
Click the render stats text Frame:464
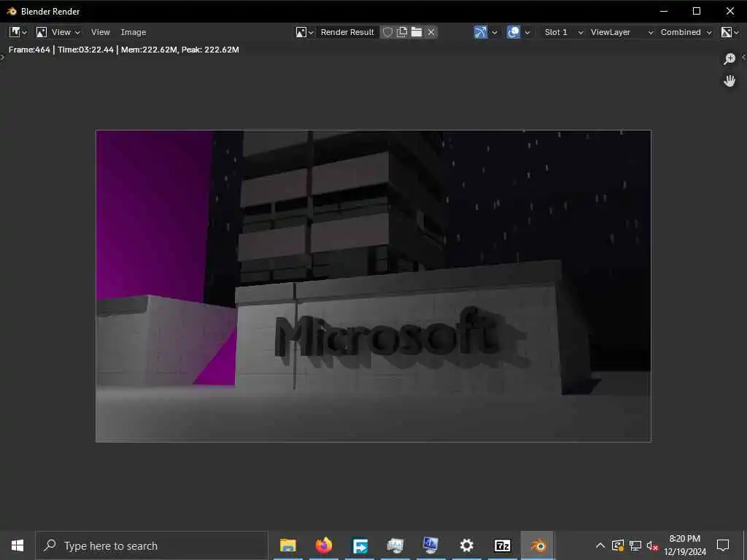[29, 50]
